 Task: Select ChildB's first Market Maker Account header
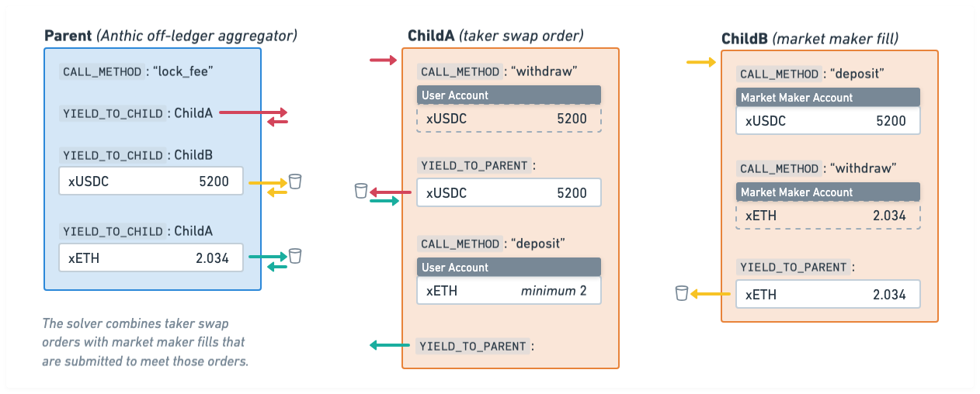[828, 98]
